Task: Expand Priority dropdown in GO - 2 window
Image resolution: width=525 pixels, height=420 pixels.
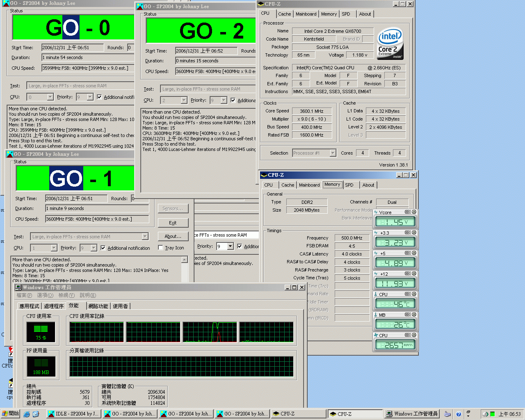Action: click(224, 100)
